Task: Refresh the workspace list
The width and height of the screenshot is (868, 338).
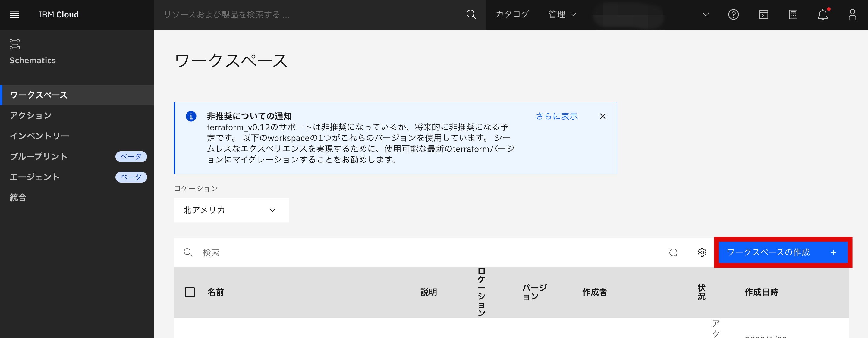Action: pyautogui.click(x=673, y=252)
